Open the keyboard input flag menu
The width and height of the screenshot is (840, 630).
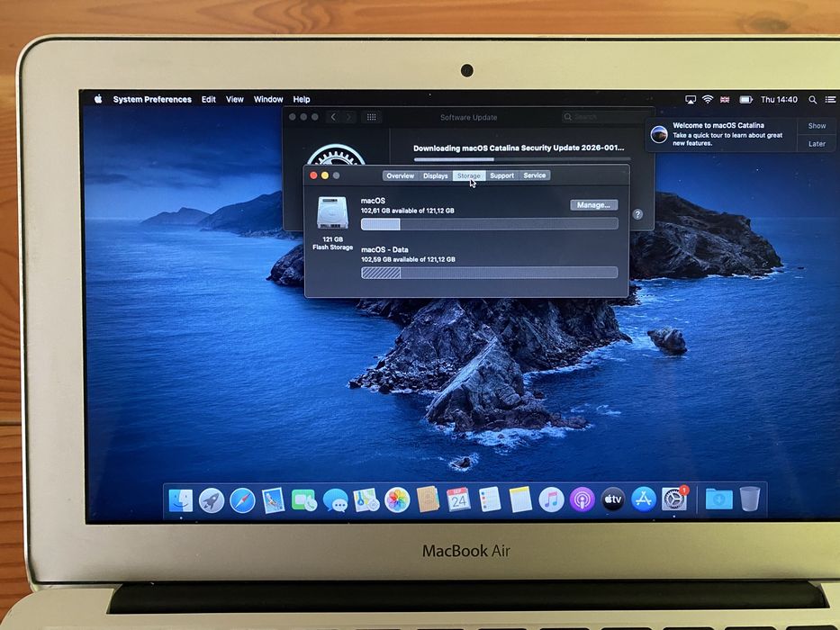tap(725, 100)
